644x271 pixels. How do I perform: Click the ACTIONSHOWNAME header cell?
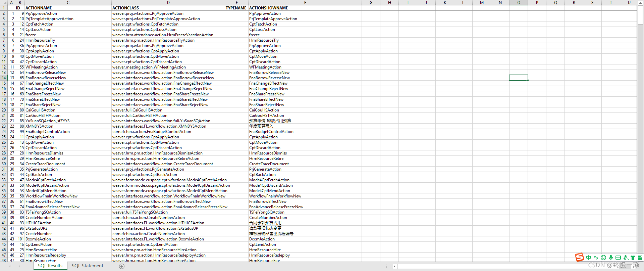tap(305, 8)
